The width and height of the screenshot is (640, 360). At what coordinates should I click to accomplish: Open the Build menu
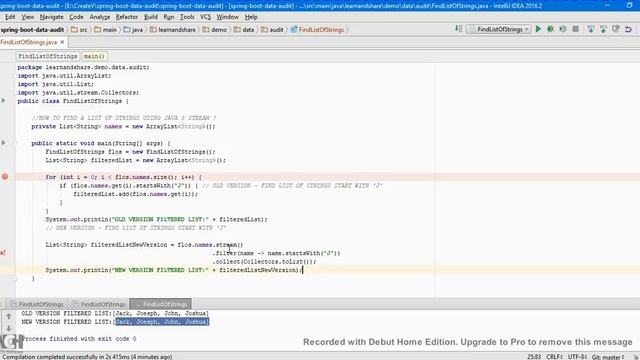click(x=151, y=17)
